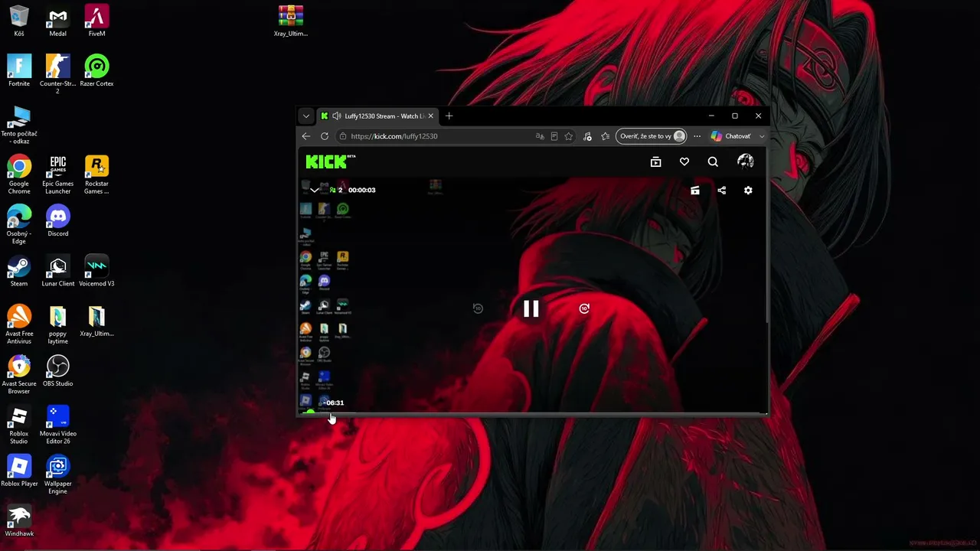Select the Epic Games Launcher shortcut
980x551 pixels.
(x=58, y=174)
